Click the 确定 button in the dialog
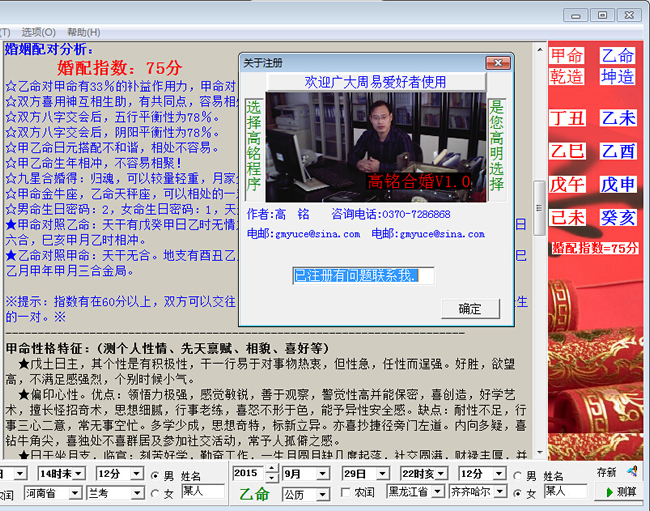The image size is (650, 511). click(469, 308)
